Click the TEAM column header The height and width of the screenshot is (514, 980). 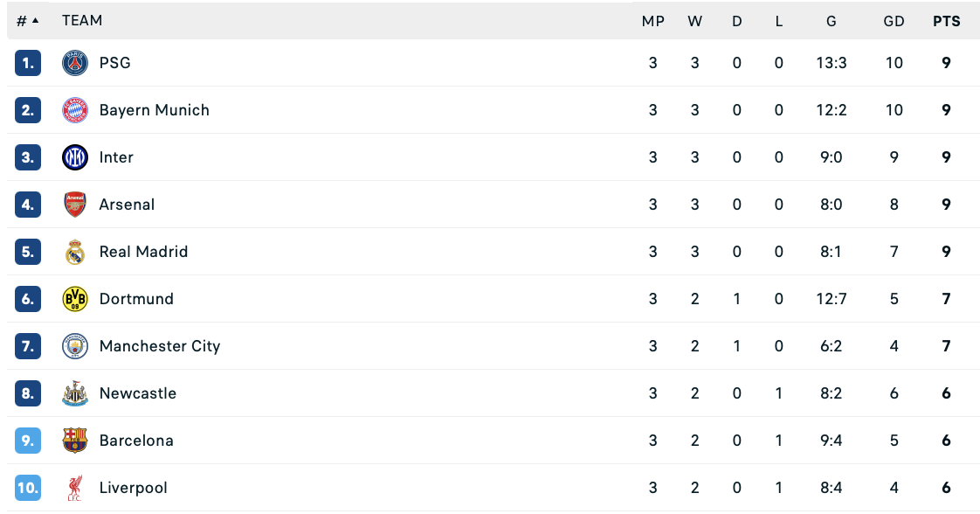pos(82,21)
